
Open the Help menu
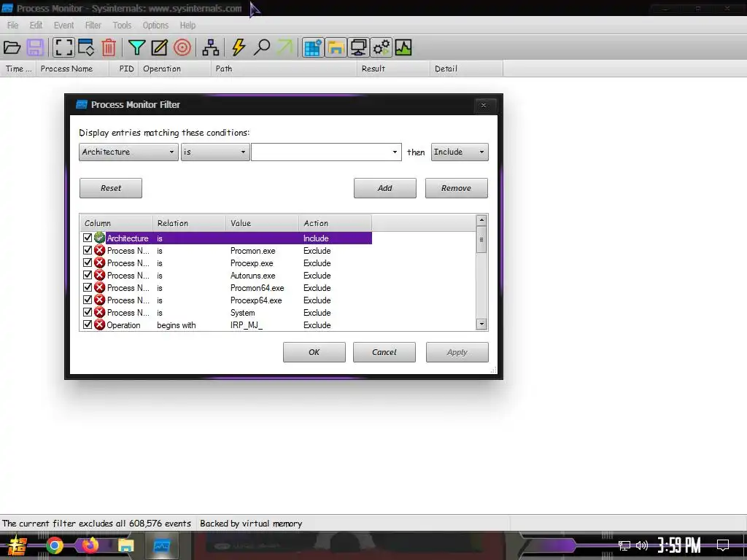(187, 26)
